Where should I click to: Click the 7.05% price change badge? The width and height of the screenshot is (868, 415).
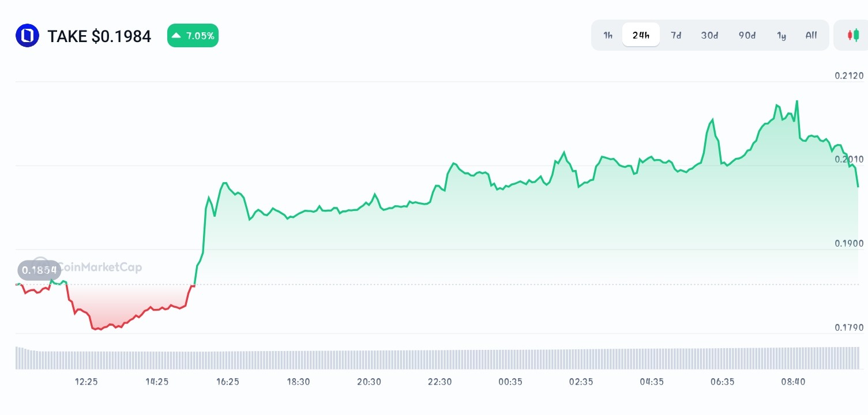[193, 35]
